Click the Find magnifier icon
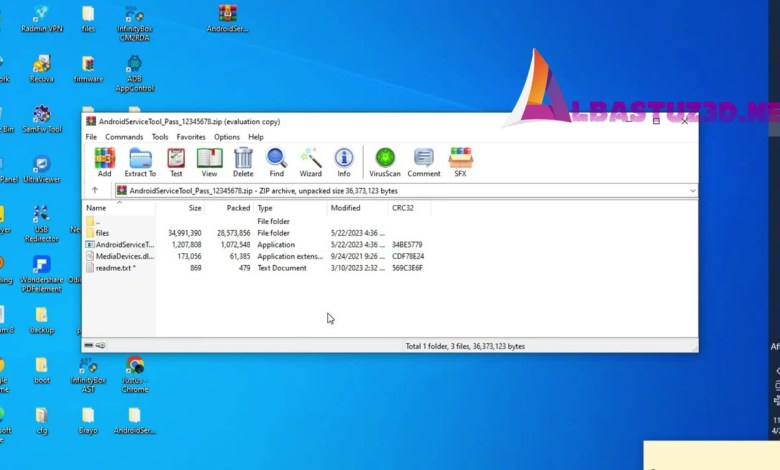780x470 pixels. [277, 162]
